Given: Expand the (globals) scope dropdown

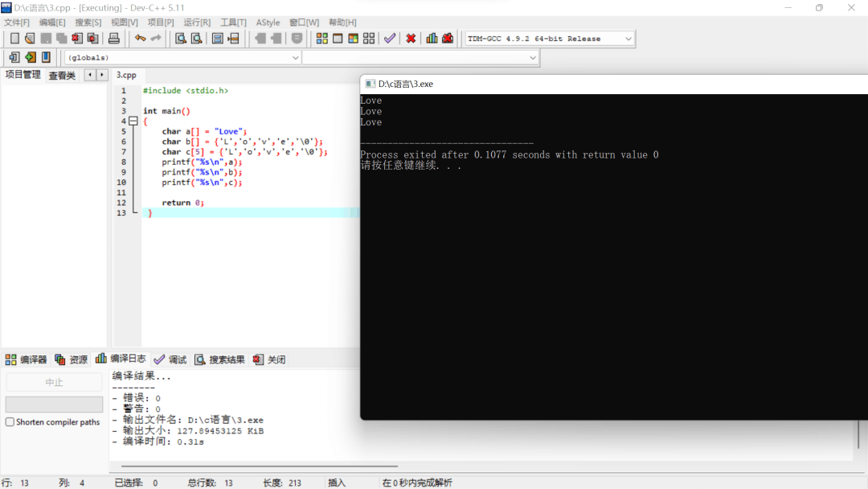Looking at the screenshot, I should (295, 58).
